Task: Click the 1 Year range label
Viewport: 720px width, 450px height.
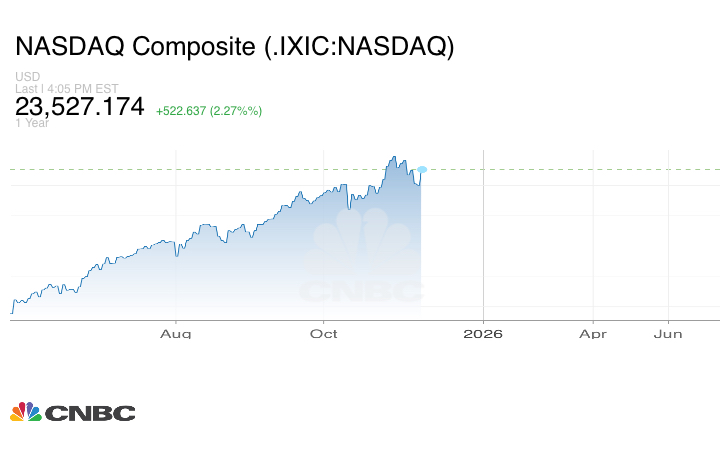Action: (33, 123)
